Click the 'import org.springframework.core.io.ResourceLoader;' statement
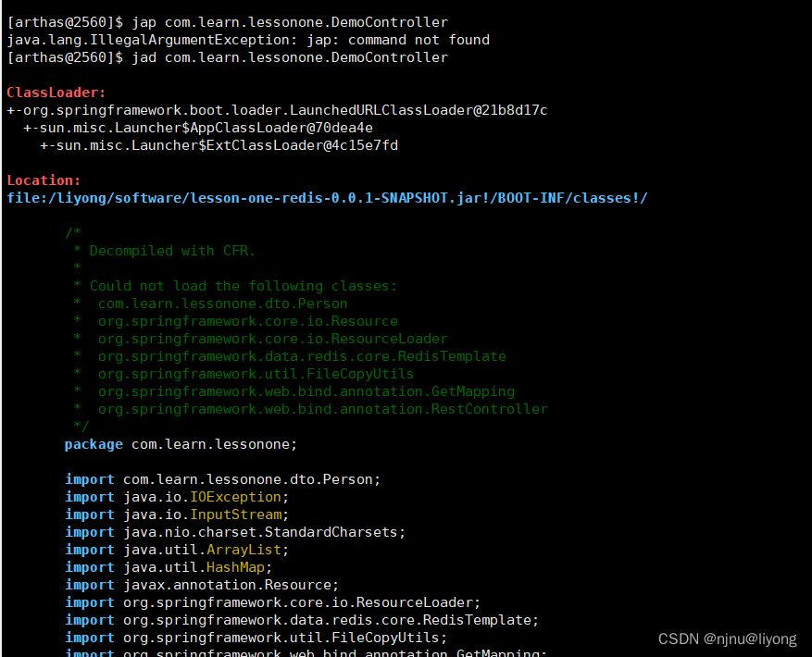The image size is (812, 657). [x=273, y=603]
